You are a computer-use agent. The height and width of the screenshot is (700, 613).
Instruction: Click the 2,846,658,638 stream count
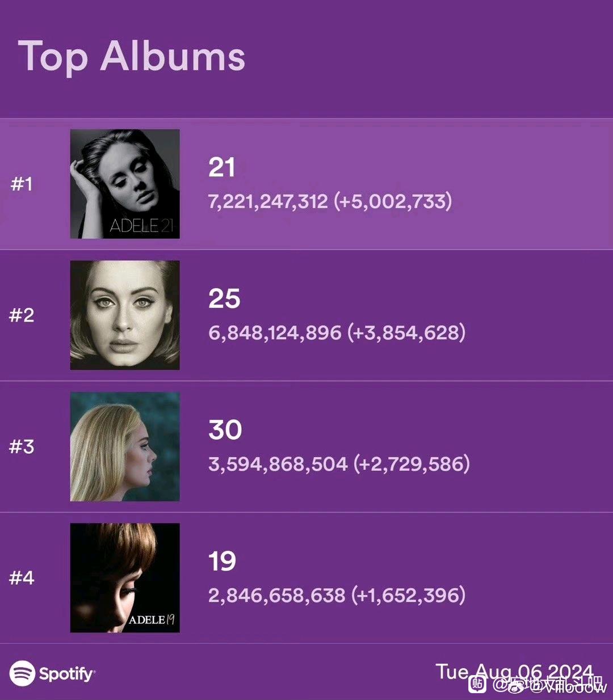pos(276,596)
